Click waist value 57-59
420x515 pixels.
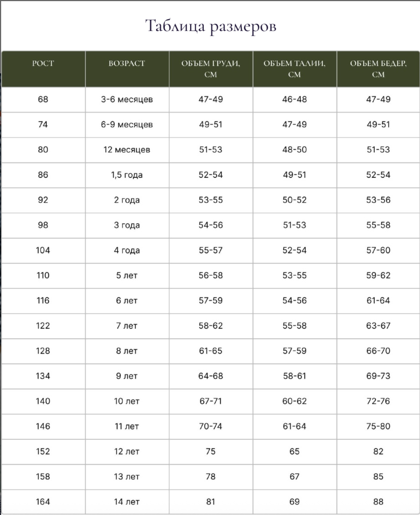tap(295, 351)
